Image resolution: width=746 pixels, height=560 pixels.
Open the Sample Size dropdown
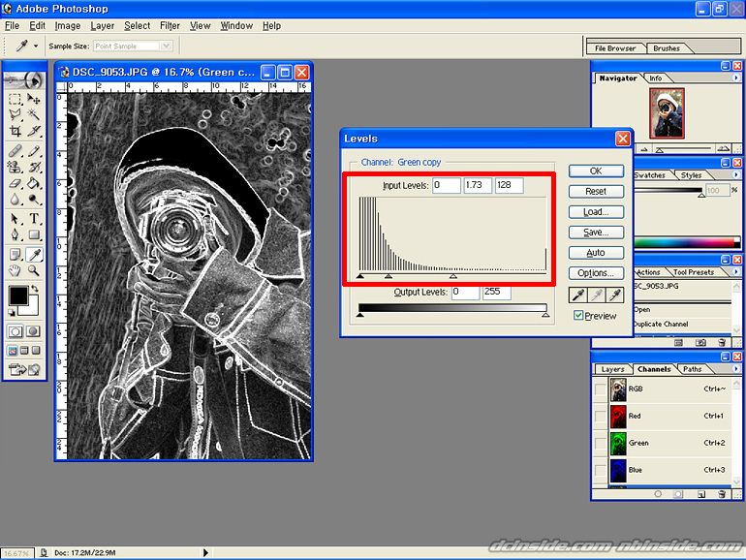click(166, 46)
